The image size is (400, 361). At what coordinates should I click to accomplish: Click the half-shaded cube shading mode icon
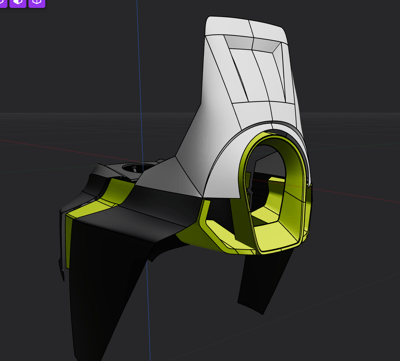pyautogui.click(x=18, y=3)
